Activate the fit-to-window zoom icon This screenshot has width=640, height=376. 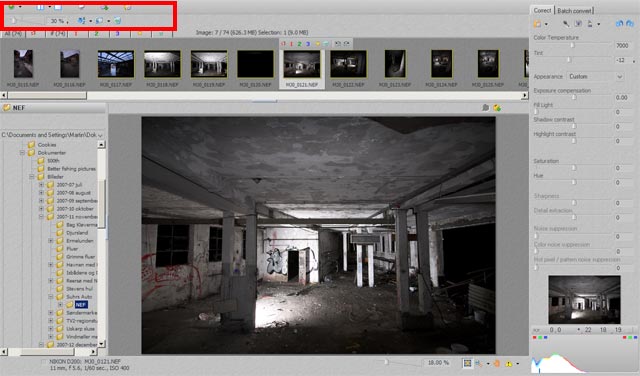pyautogui.click(x=467, y=363)
